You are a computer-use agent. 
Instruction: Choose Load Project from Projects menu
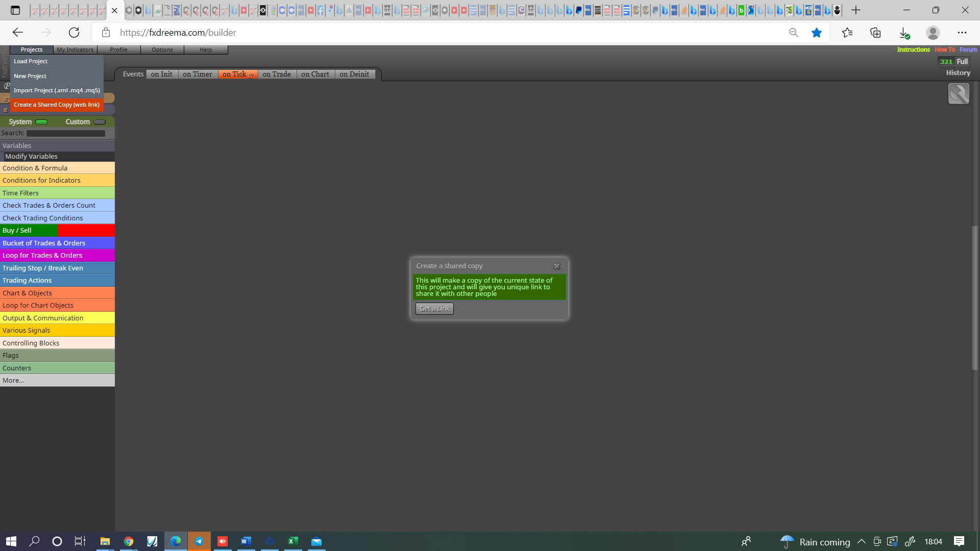tap(57, 61)
